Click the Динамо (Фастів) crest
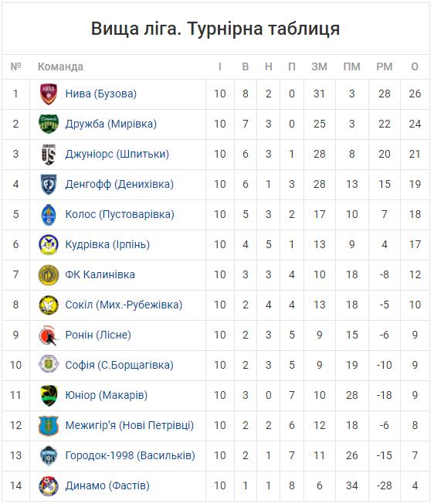 click(x=49, y=486)
